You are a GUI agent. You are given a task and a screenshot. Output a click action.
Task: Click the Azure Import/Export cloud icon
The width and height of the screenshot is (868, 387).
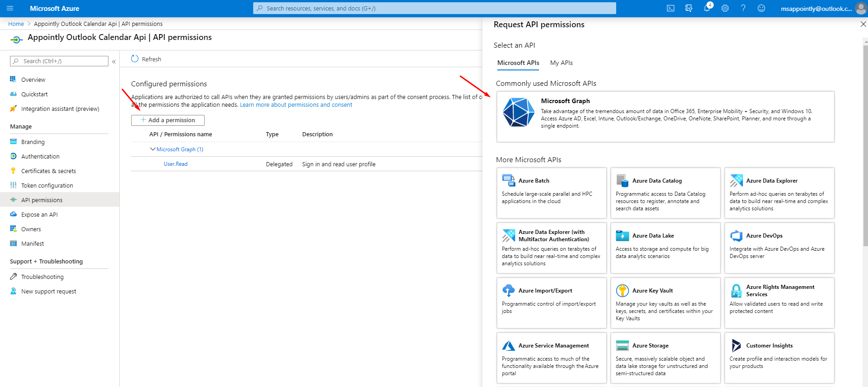pyautogui.click(x=509, y=290)
